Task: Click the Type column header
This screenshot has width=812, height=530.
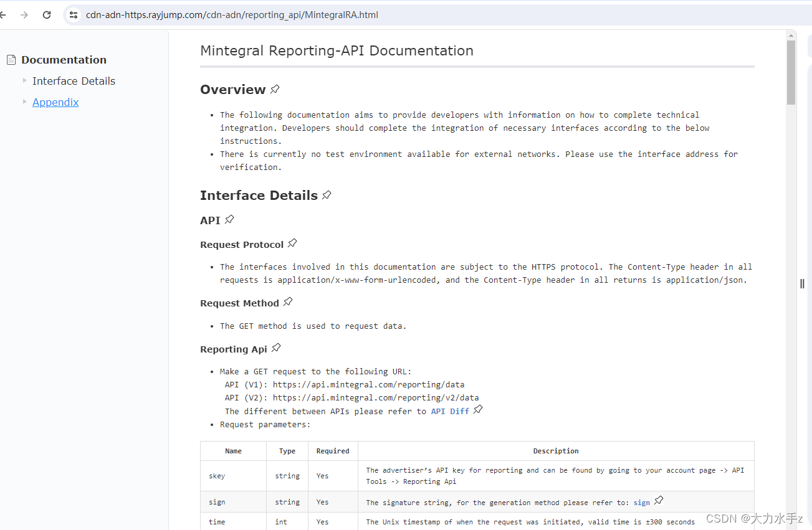Action: [287, 451]
